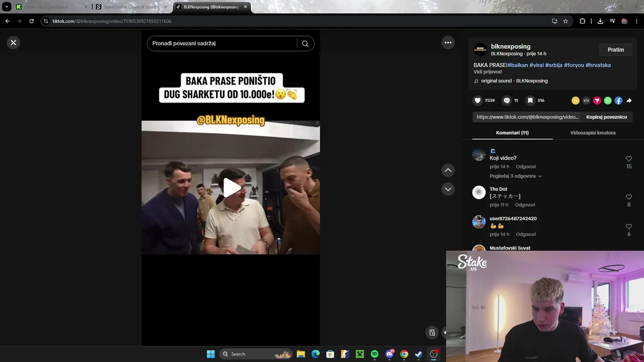Close the TikTok video viewer
644x362 pixels.
pyautogui.click(x=14, y=43)
